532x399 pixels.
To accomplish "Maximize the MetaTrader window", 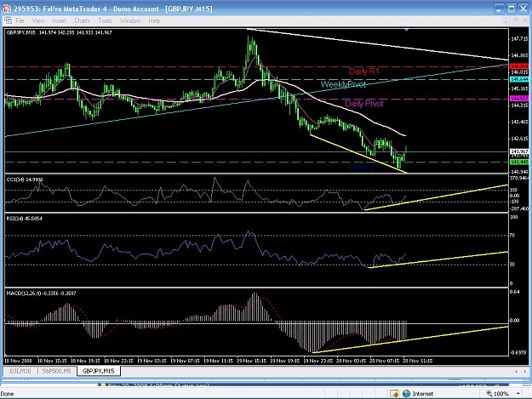I will [x=512, y=9].
